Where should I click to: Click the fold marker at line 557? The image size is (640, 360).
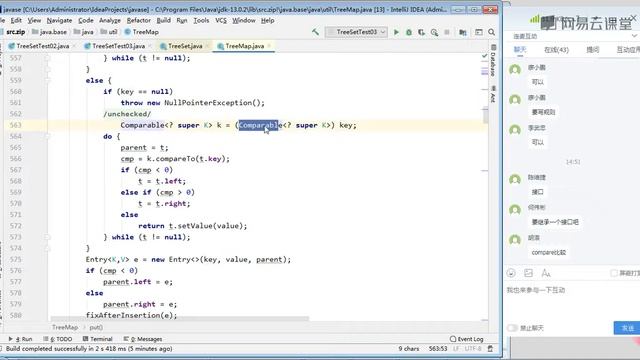click(47, 58)
